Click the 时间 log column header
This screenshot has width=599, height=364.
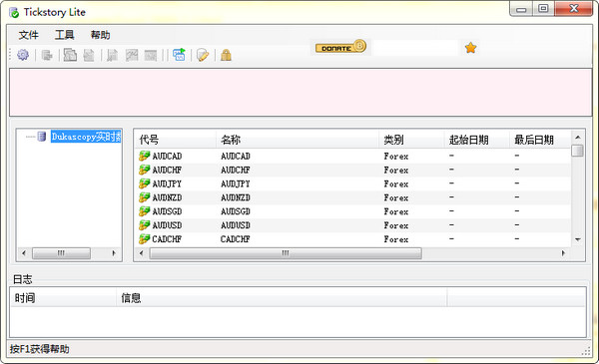point(64,298)
